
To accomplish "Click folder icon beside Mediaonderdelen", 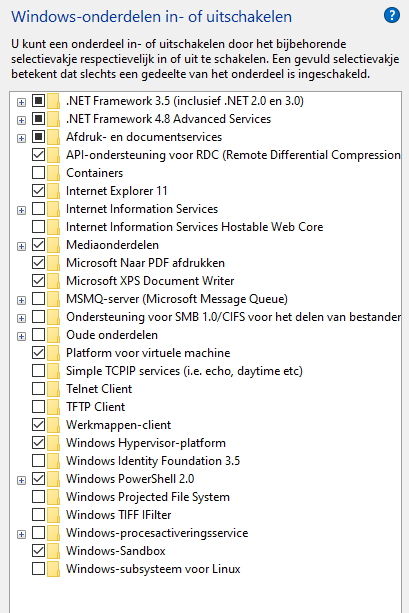I will (x=54, y=245).
